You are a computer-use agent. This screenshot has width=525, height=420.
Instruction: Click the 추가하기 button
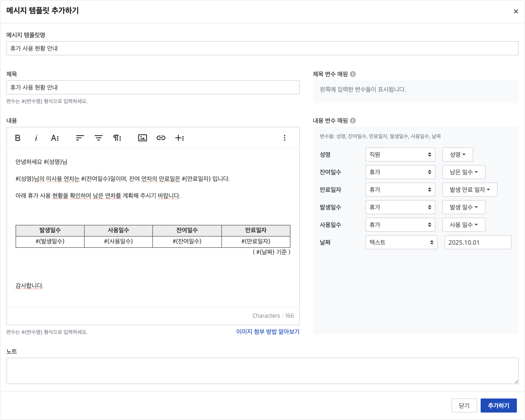coord(498,406)
